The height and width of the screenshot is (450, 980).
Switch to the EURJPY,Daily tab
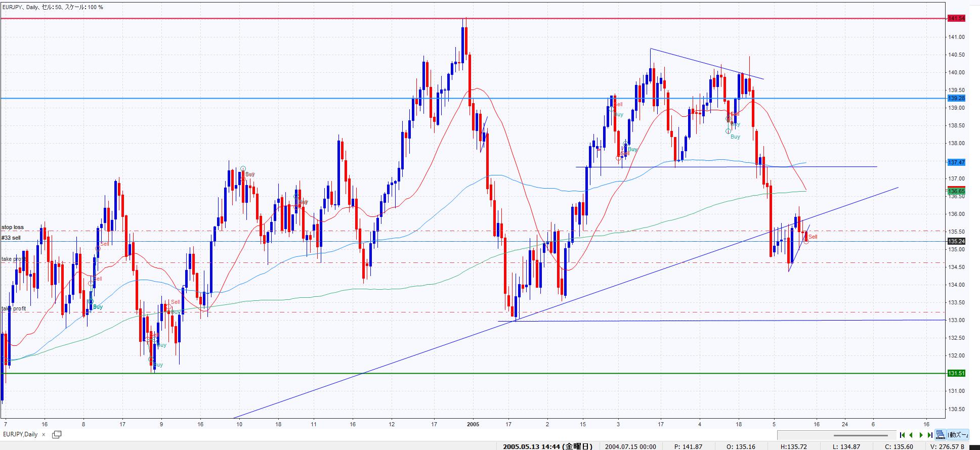pos(20,434)
